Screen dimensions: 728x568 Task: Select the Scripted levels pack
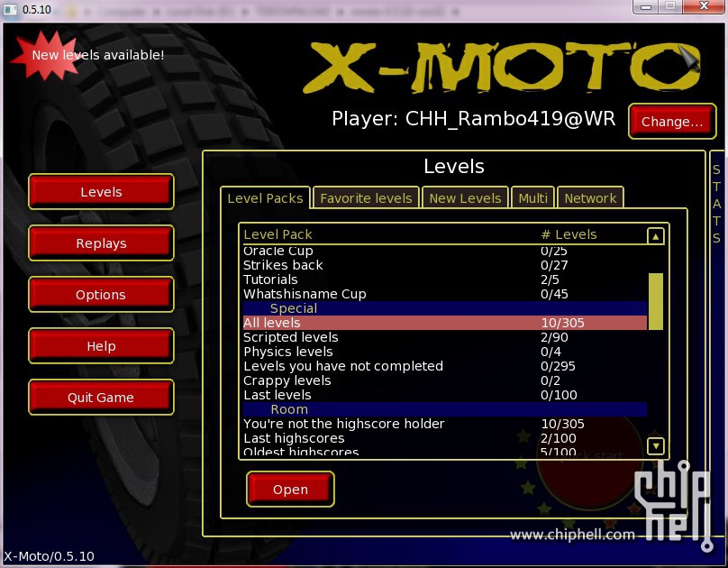tap(445, 337)
